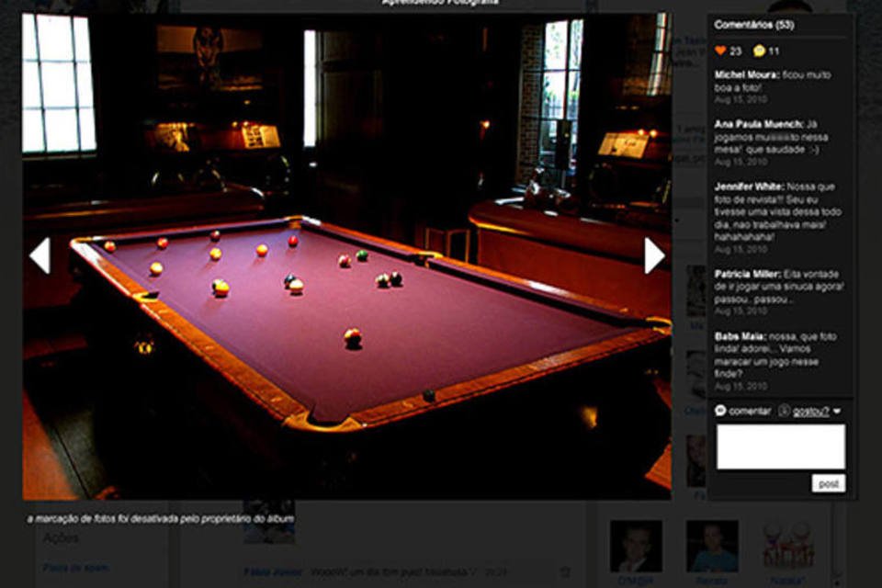
Task: Click the pool table photo
Action: [346, 256]
